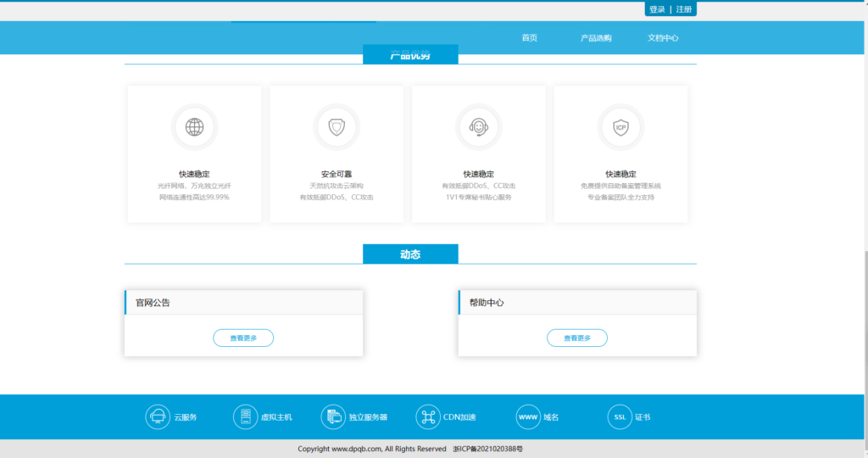Click the 动态 section heading
This screenshot has height=458, width=868.
[410, 254]
